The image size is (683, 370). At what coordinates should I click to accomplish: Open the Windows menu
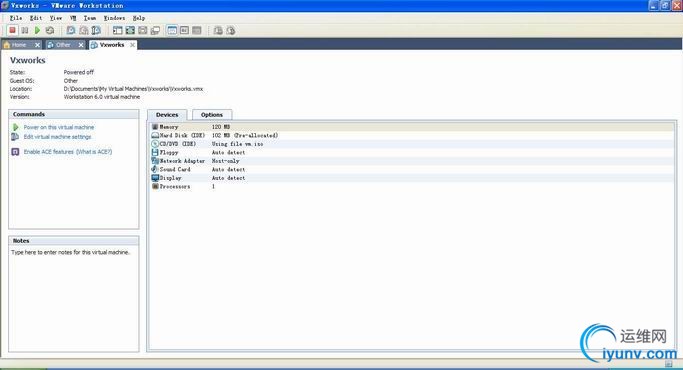(114, 18)
